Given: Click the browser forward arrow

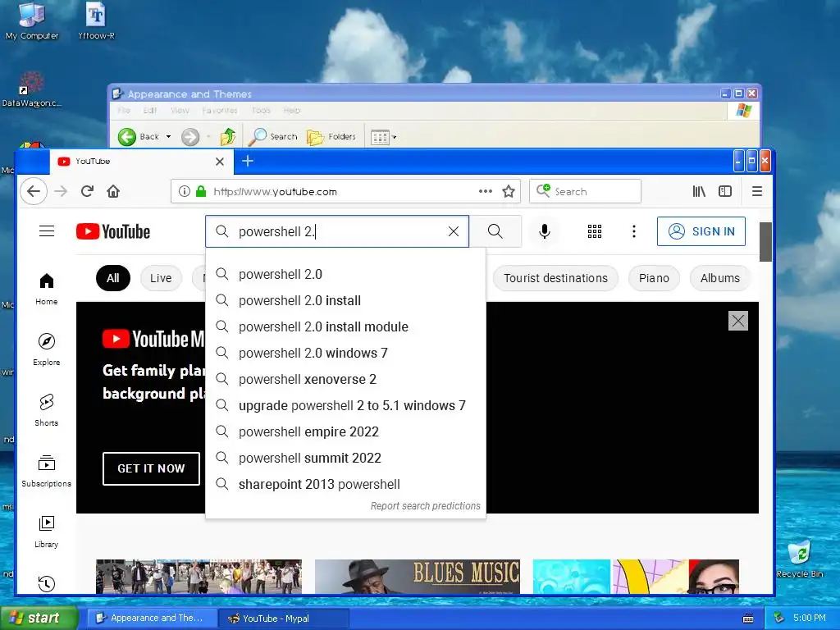Looking at the screenshot, I should tap(61, 191).
